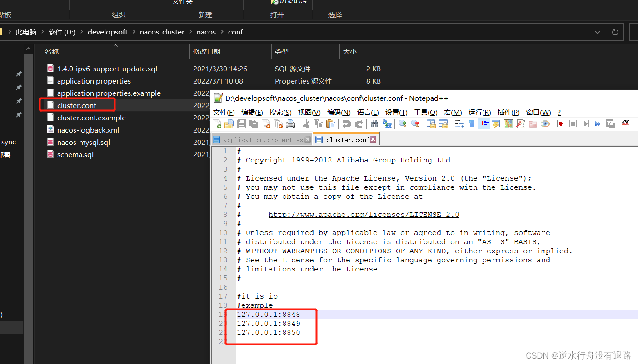Toggle file monitoring eye icon
The width and height of the screenshot is (638, 364).
tap(545, 123)
